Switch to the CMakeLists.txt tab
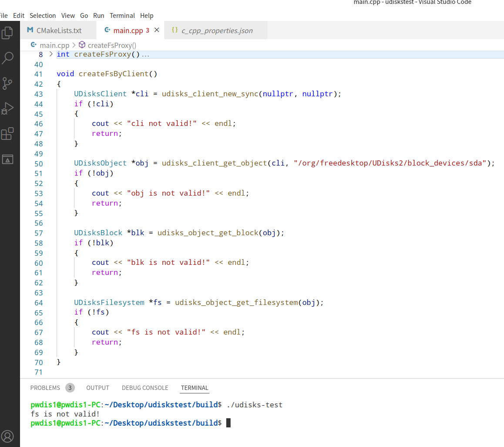504x447 pixels. click(x=58, y=30)
